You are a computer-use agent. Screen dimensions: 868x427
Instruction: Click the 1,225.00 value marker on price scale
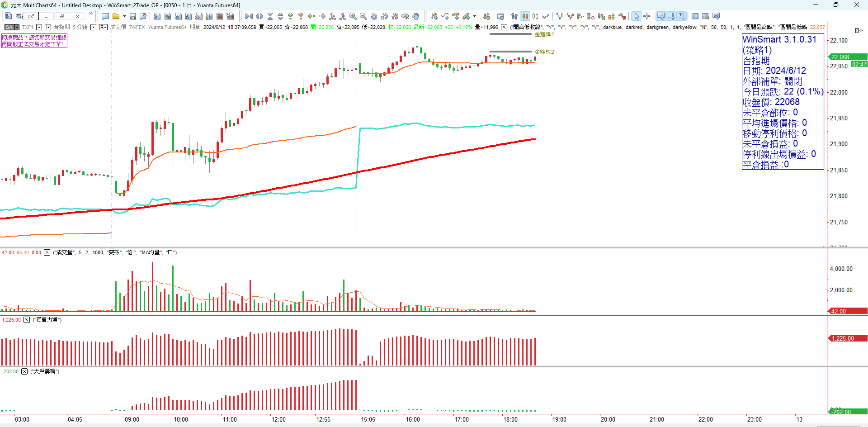[x=847, y=338]
